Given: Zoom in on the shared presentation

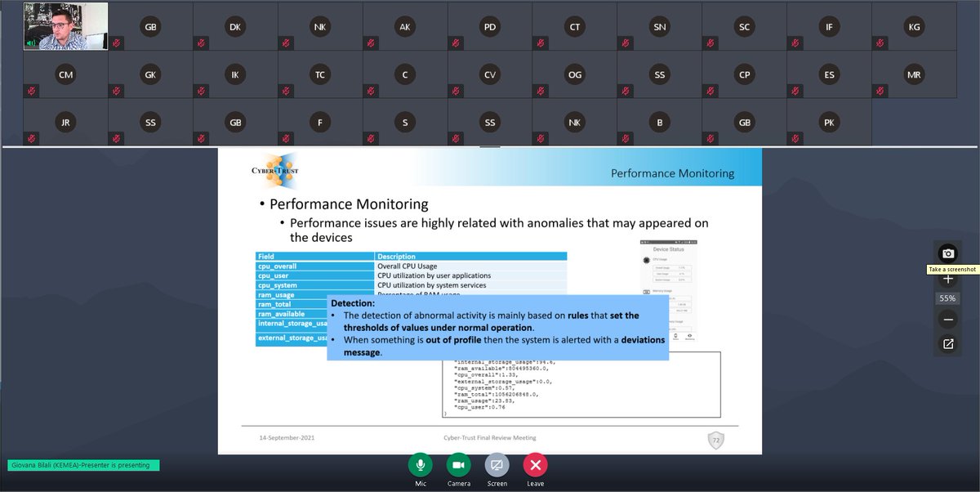Looking at the screenshot, I should pos(947,279).
